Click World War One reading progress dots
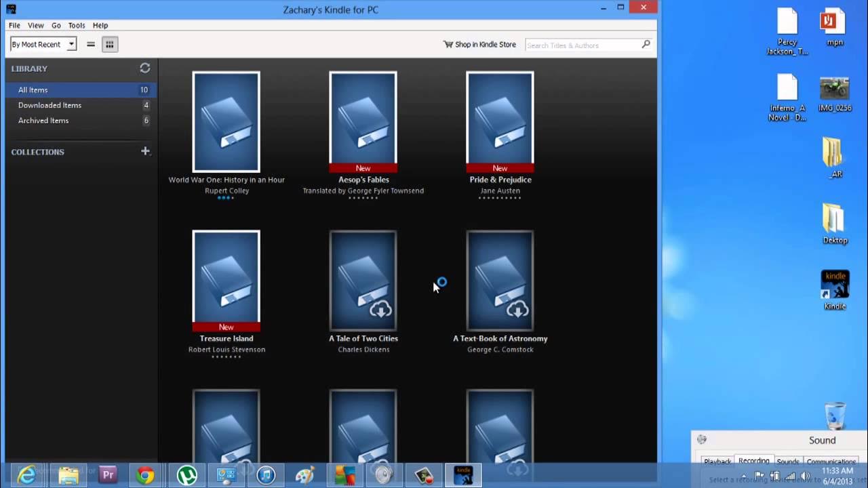This screenshot has width=868, height=488. (x=226, y=198)
